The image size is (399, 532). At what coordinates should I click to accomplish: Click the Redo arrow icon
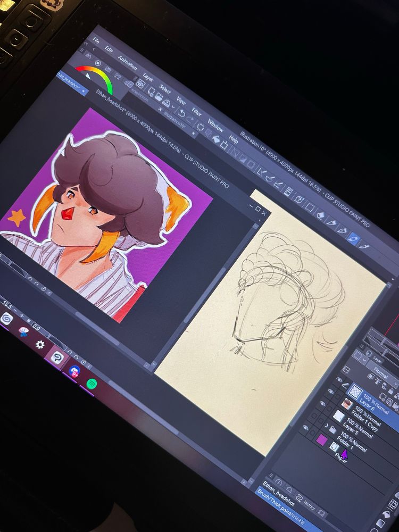pyautogui.click(x=190, y=120)
